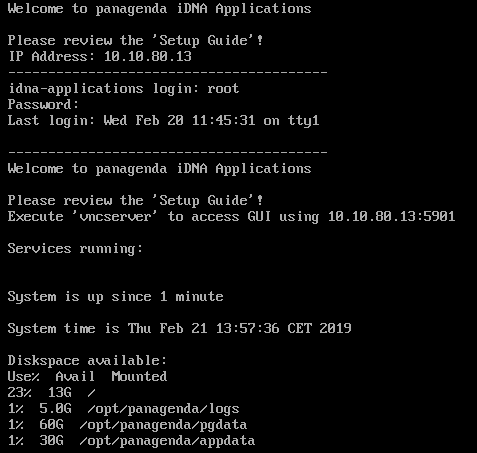Image resolution: width=477 pixels, height=453 pixels.
Task: Click the second Welcome to panagenda iDNA heading
Action: coord(159,169)
